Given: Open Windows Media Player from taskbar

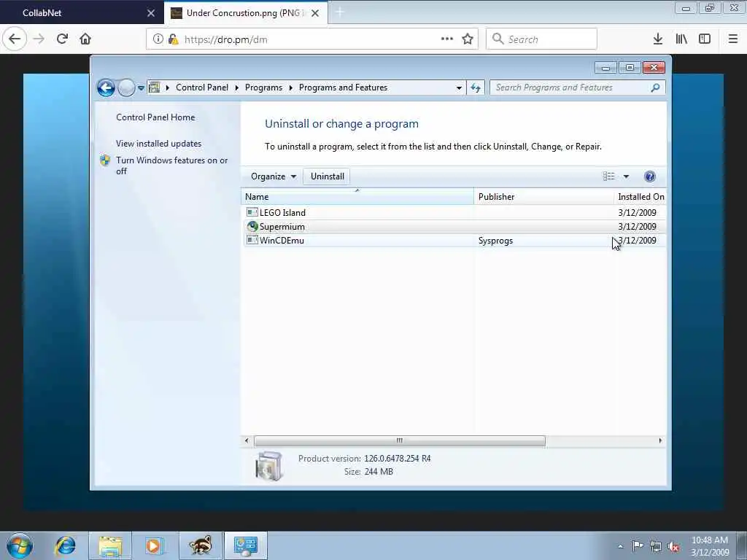Looking at the screenshot, I should click(155, 545).
